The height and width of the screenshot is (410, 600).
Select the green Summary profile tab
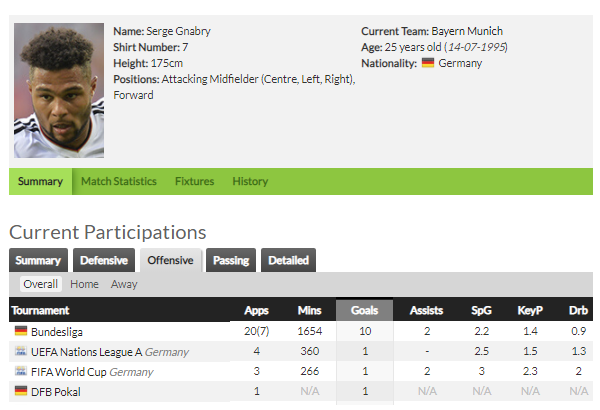[x=40, y=181]
